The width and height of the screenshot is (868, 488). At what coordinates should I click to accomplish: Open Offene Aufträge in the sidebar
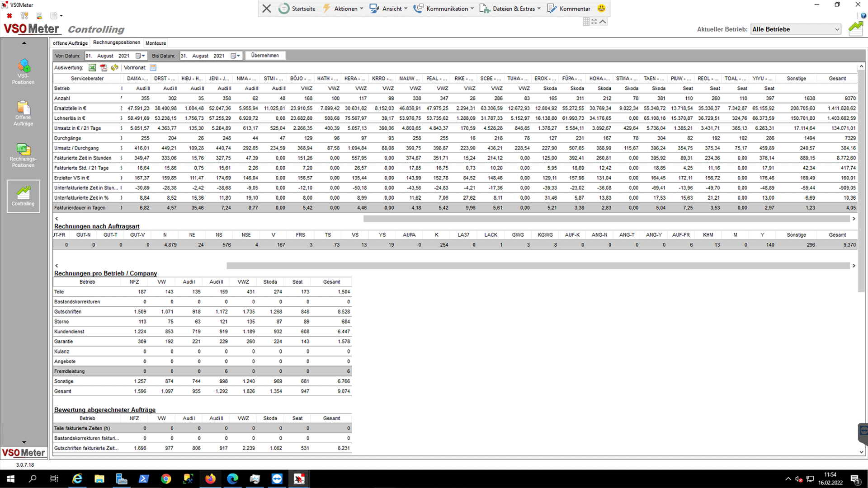pos(24,113)
